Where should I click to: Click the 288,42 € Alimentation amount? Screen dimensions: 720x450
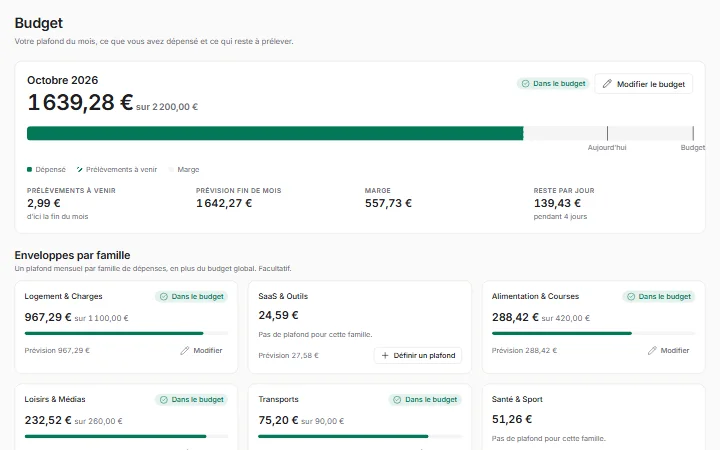tap(515, 317)
